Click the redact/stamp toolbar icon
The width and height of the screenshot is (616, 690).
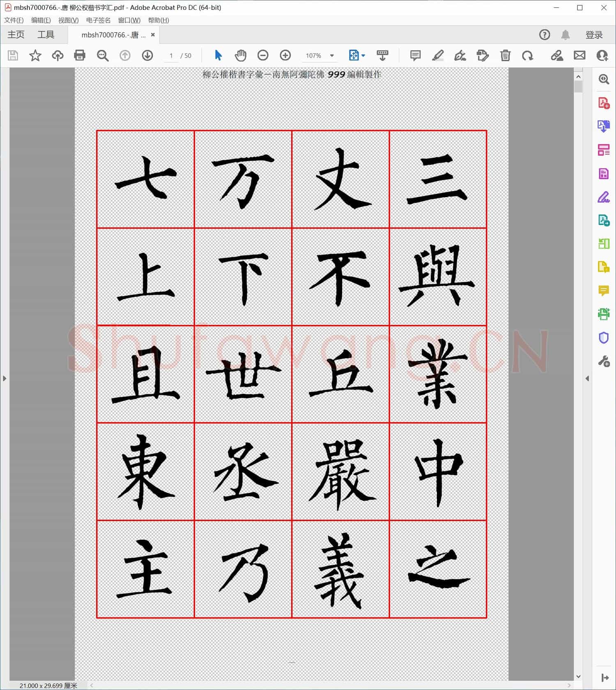pos(557,55)
